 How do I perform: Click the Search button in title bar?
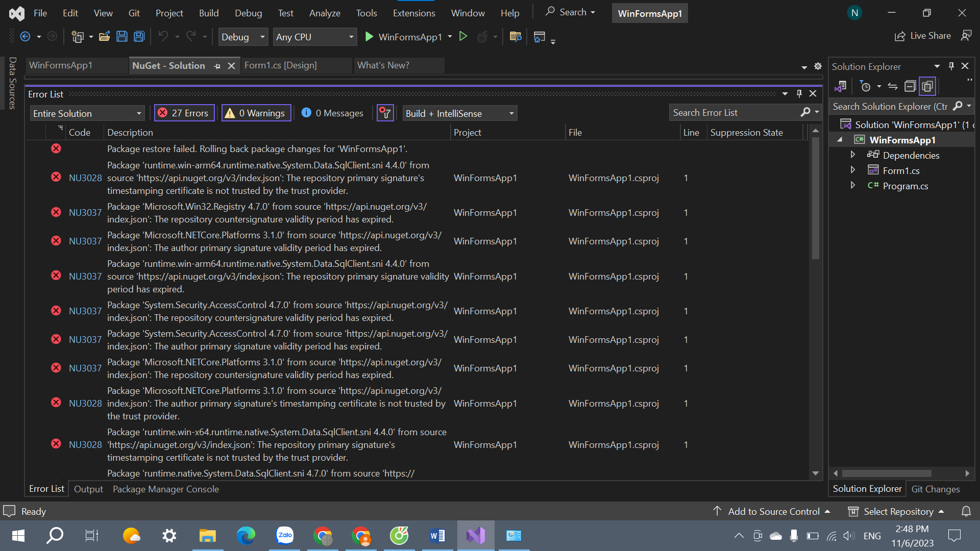pos(570,12)
